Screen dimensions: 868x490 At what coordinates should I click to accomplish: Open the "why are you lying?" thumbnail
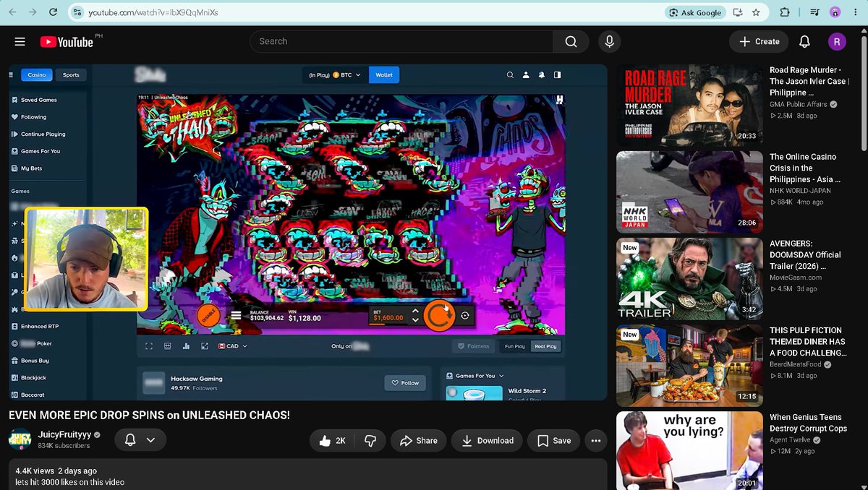689,451
